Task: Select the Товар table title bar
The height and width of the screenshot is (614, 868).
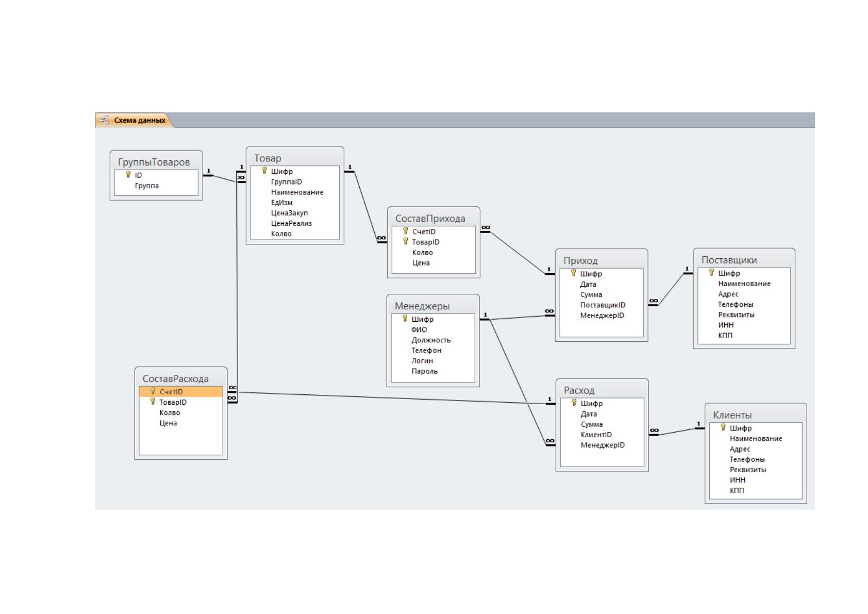Action: point(295,158)
